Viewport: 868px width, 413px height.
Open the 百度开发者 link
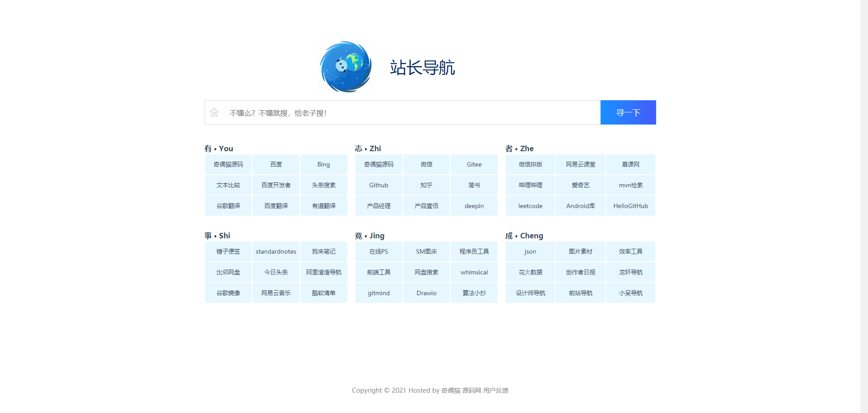tap(276, 185)
